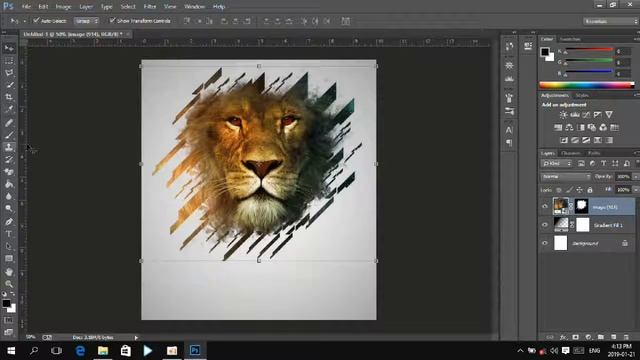Add a Color Balance adjustment

tap(569, 127)
